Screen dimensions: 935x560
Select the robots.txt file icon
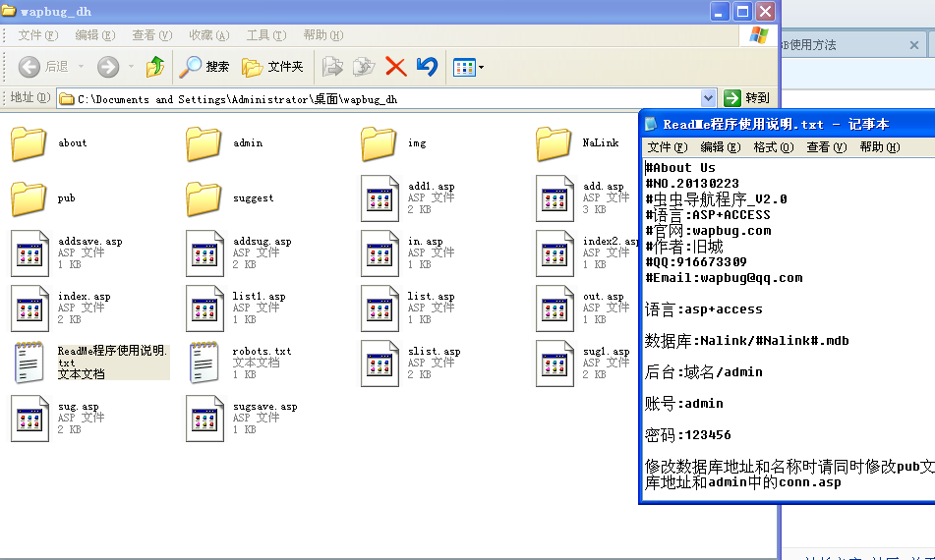[204, 363]
